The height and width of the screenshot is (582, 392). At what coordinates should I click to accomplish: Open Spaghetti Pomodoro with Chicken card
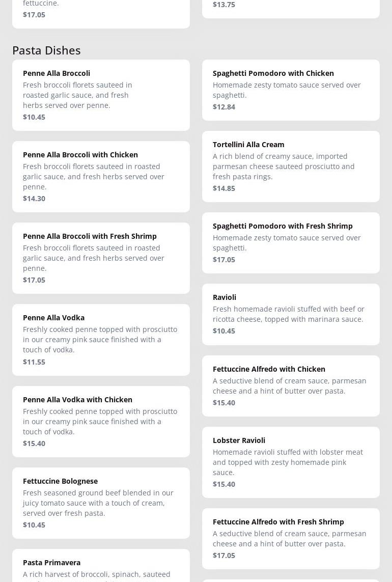coord(291,90)
